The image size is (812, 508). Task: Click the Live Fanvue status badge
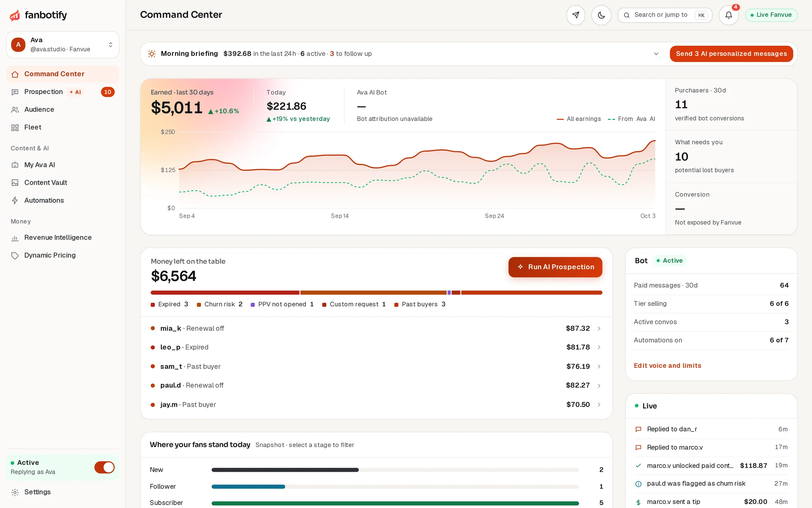[x=771, y=15]
